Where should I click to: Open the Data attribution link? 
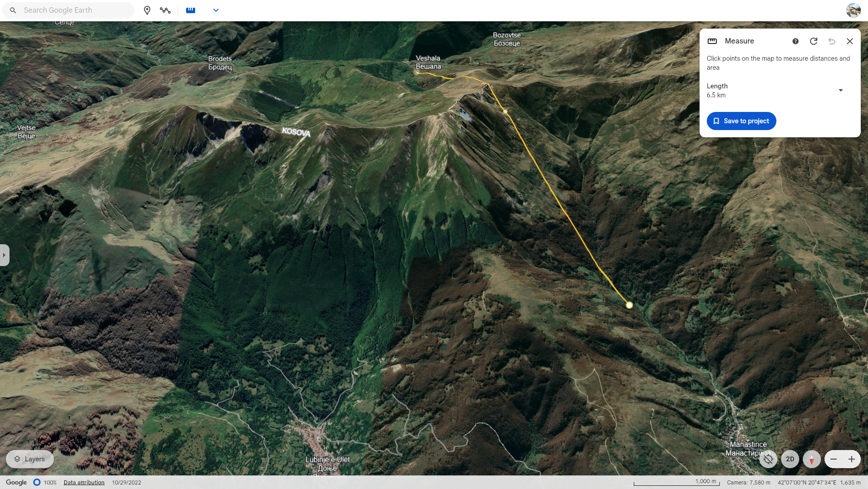pos(84,482)
